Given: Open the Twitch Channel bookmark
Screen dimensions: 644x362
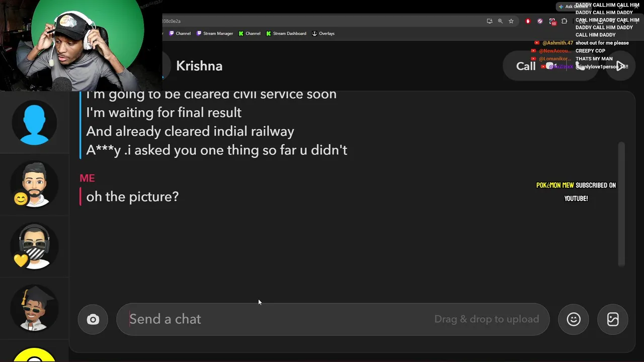Looking at the screenshot, I should (x=180, y=34).
